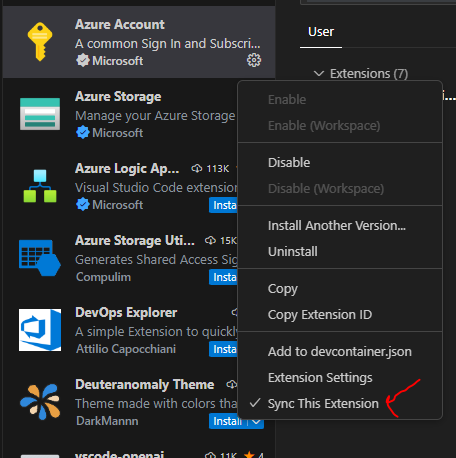The width and height of the screenshot is (456, 458).
Task: Open the Azure Account manage gear icon
Action: click(254, 60)
